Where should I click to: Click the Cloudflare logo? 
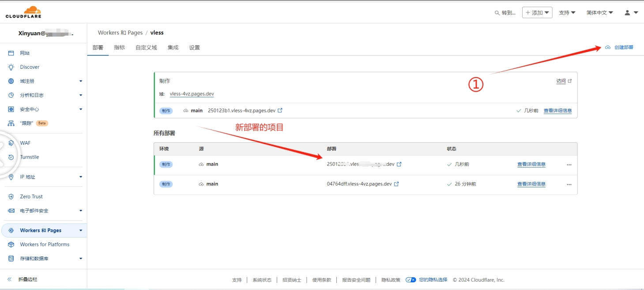point(23,12)
